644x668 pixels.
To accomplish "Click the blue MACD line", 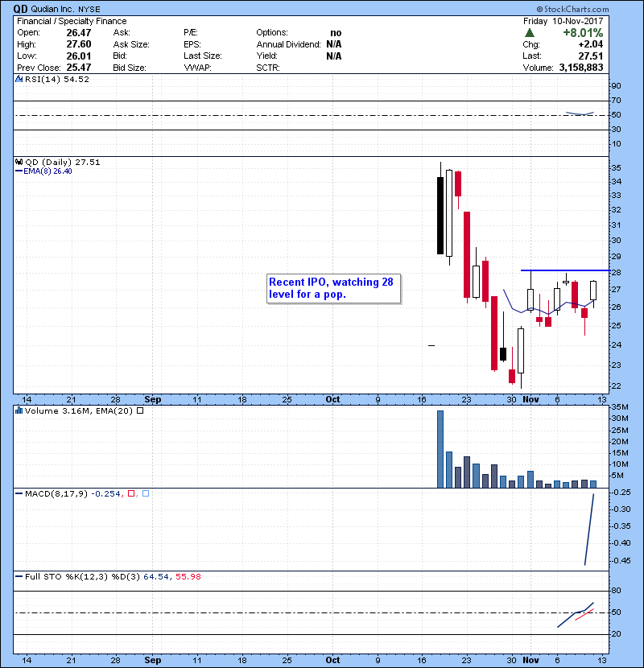I will [589, 530].
